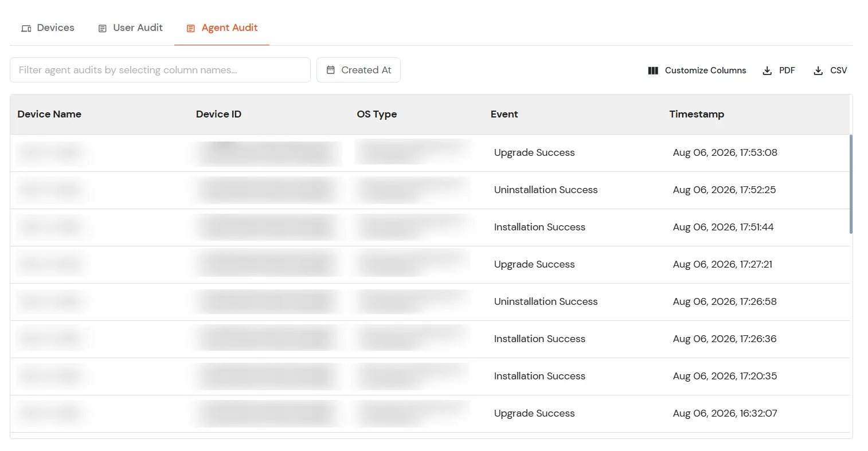Export the audit table as CSV
Screen dimensions: 868x451
830,70
